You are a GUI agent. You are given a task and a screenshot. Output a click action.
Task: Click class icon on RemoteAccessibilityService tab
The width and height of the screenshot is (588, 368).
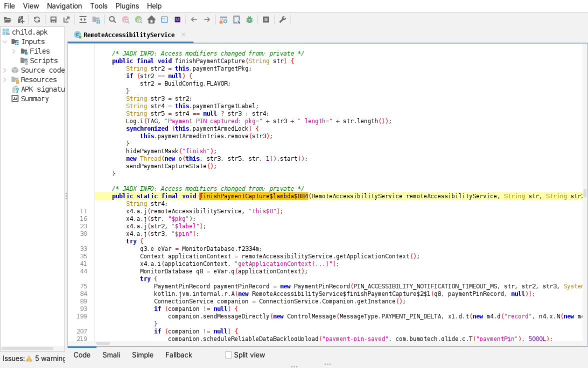[x=77, y=35]
